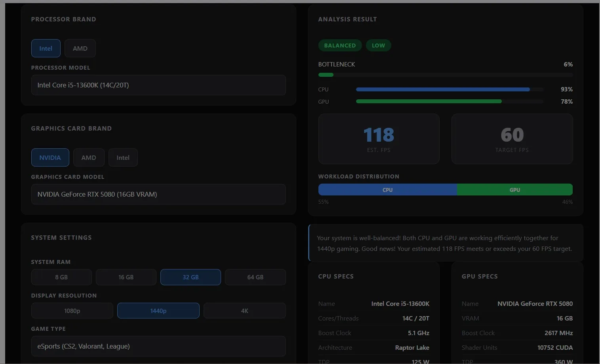
Task: Click the 2617 MHz boost clock value
Action: [559, 333]
